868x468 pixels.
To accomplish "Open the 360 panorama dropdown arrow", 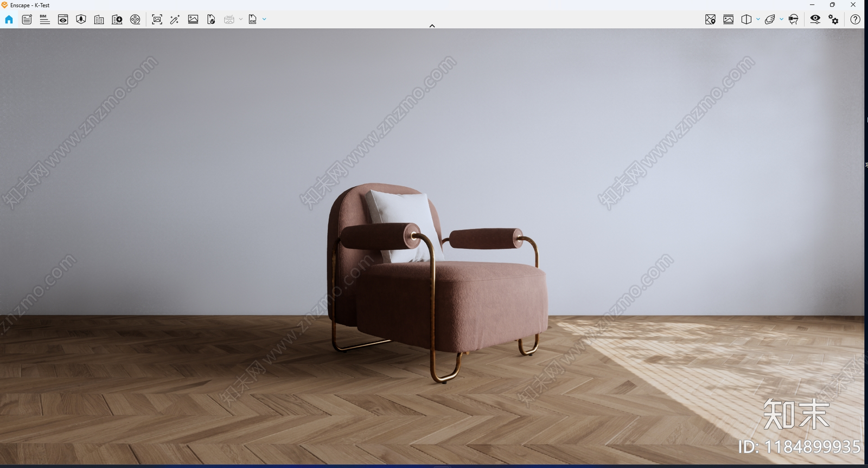I will tap(241, 20).
